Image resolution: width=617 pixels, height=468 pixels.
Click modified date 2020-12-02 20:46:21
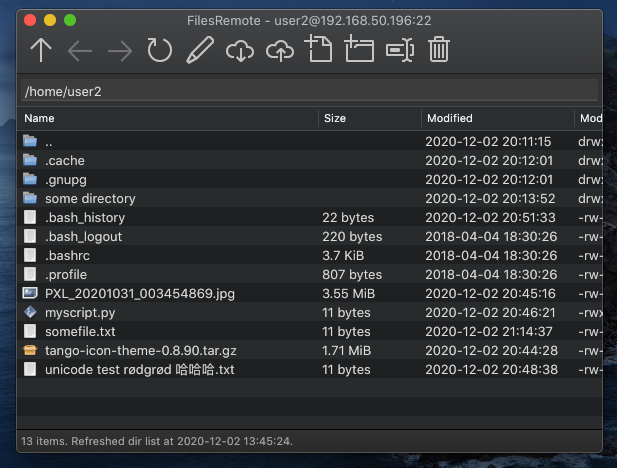coord(490,313)
